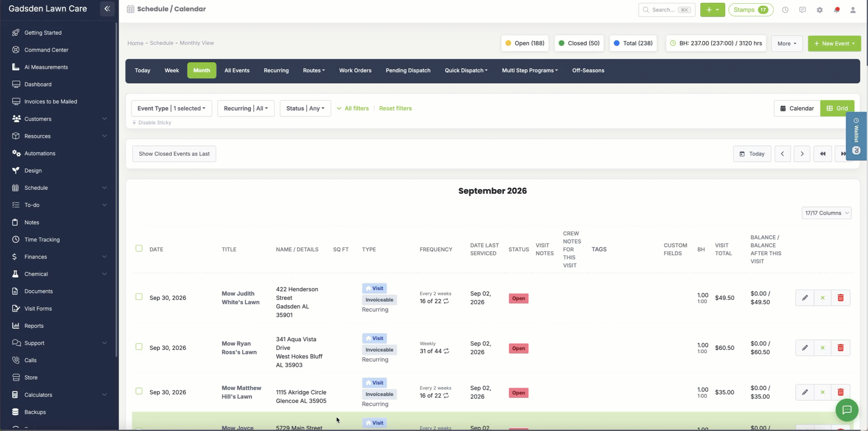Open the settings gear icon in header
Screen dimensions: 868x431
click(x=819, y=10)
